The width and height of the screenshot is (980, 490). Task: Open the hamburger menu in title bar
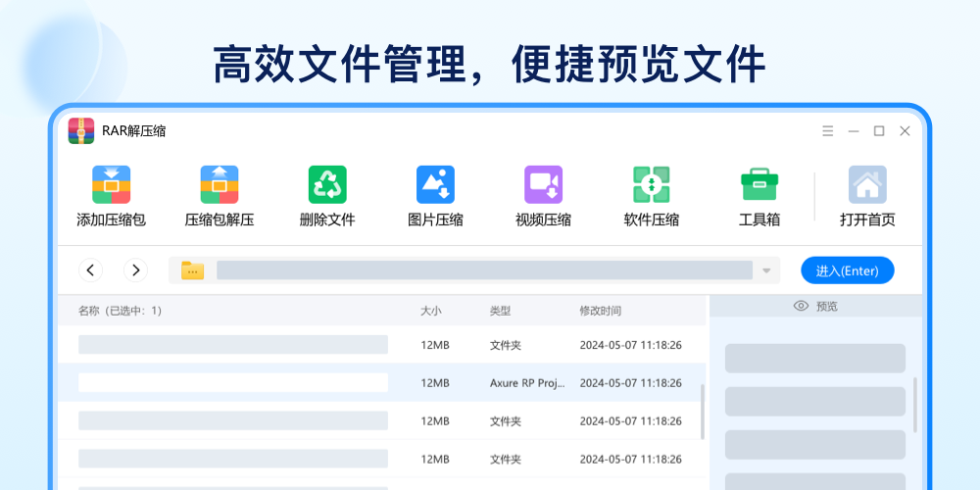[x=827, y=131]
